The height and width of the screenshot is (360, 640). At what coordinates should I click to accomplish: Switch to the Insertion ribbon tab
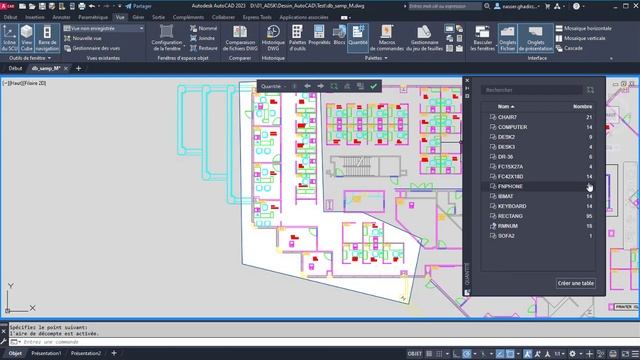(35, 18)
